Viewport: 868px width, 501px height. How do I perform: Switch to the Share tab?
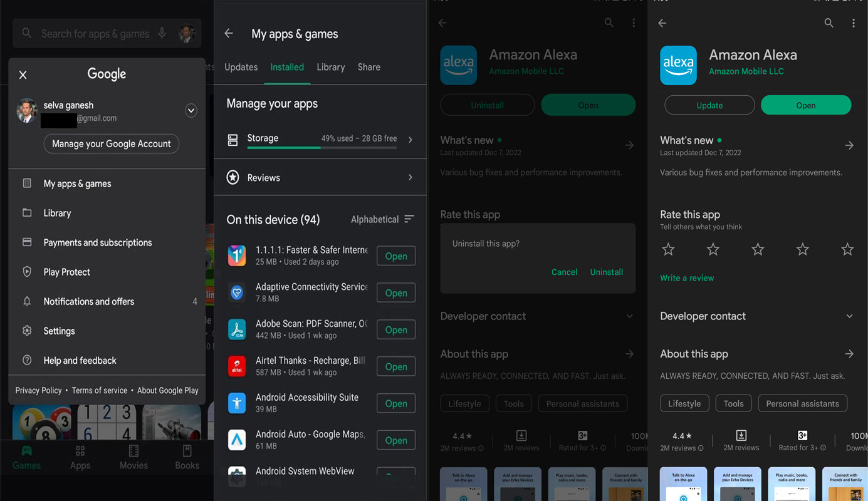[369, 67]
